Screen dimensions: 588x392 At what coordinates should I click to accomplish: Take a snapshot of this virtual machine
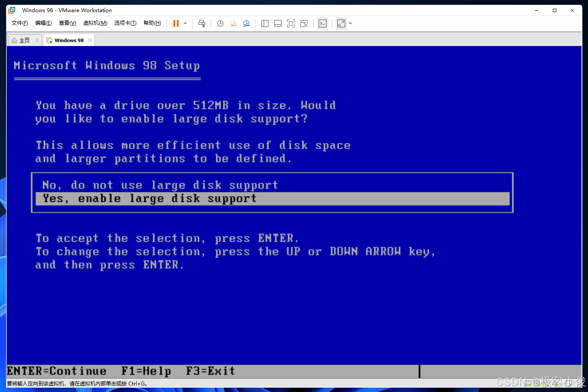(220, 23)
